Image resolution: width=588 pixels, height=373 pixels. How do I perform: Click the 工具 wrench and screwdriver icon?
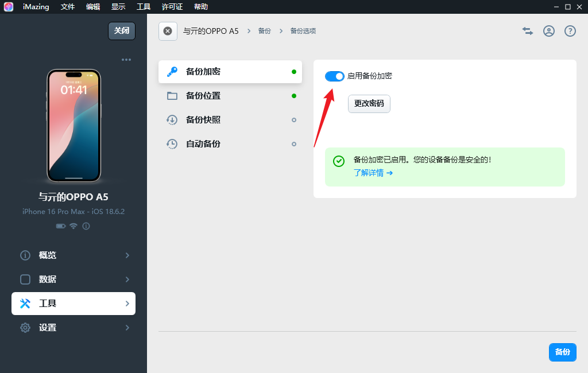coord(25,303)
